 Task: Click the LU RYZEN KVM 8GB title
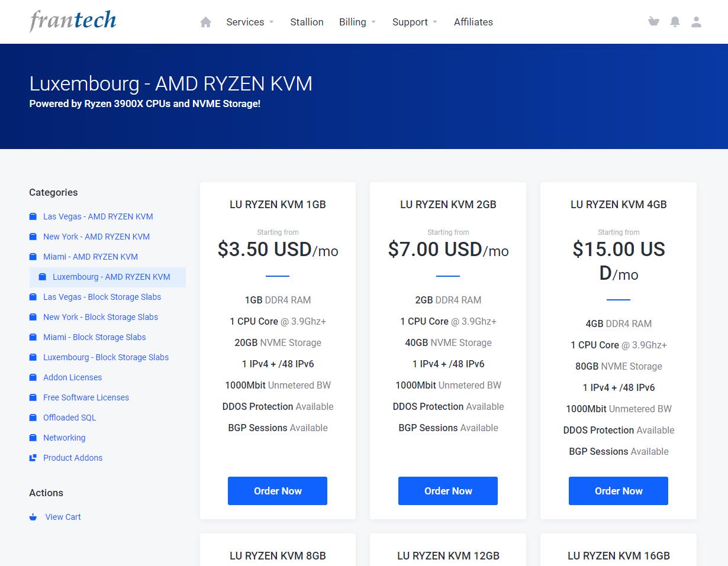pyautogui.click(x=278, y=556)
